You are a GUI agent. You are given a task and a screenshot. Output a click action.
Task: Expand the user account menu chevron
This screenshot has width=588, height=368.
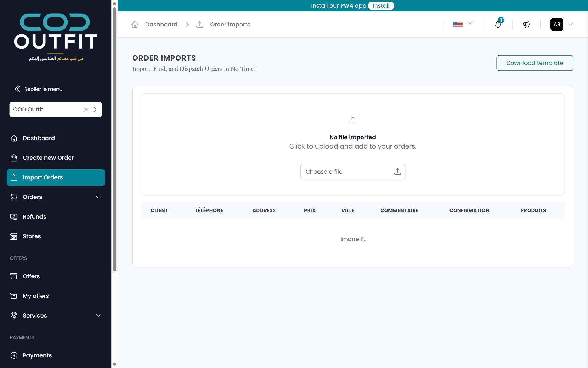571,25
